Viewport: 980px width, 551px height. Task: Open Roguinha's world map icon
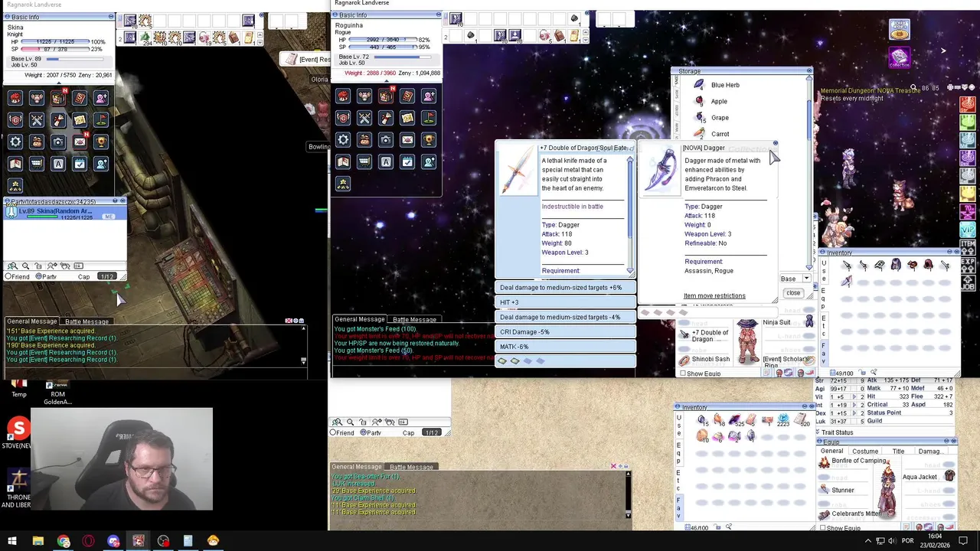(x=407, y=118)
